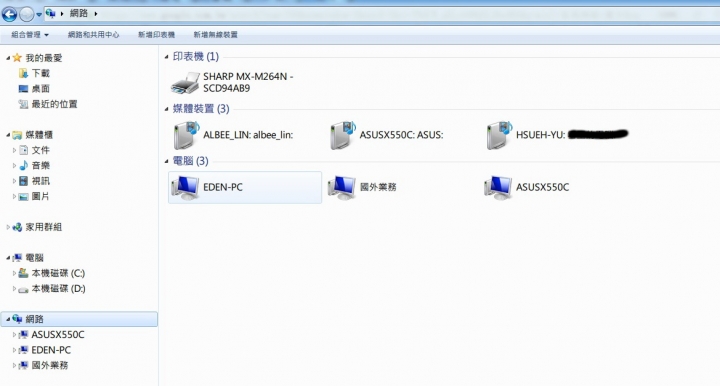Expand 國外業務 node in sidebar
Screen dimensions: 720x386
(x=14, y=366)
